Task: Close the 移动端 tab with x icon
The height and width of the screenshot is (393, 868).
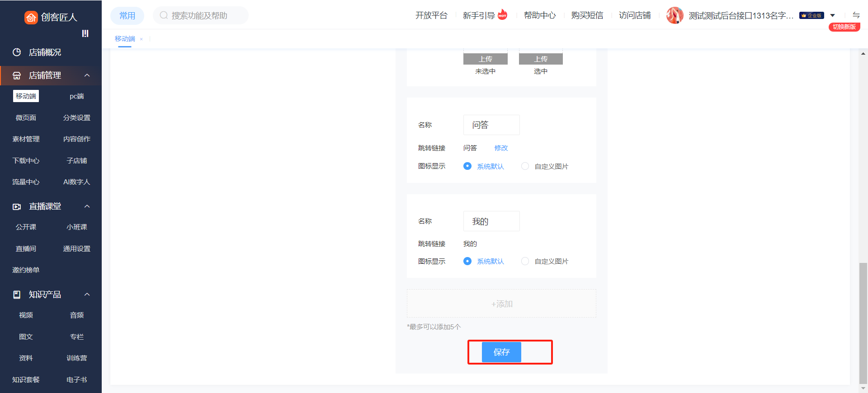Action: coord(142,39)
